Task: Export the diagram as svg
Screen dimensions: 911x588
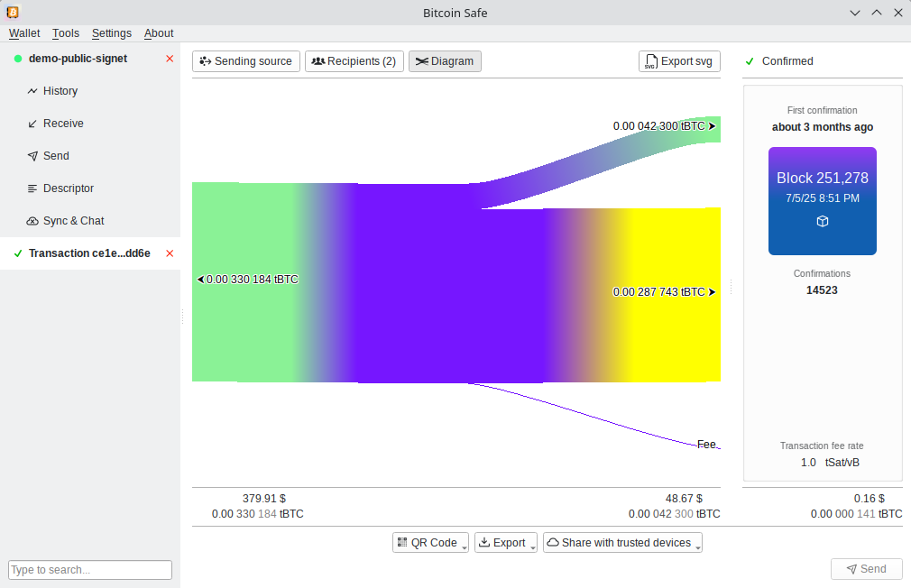Action: [x=679, y=61]
